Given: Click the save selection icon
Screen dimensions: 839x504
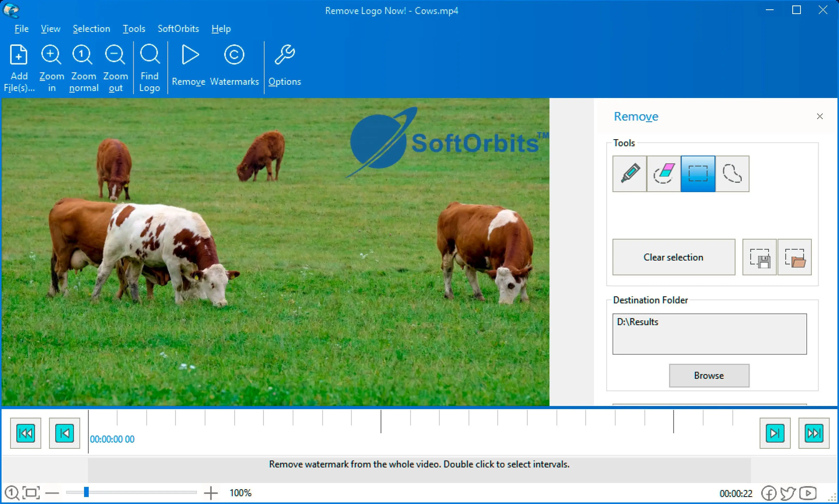Looking at the screenshot, I should (x=759, y=257).
